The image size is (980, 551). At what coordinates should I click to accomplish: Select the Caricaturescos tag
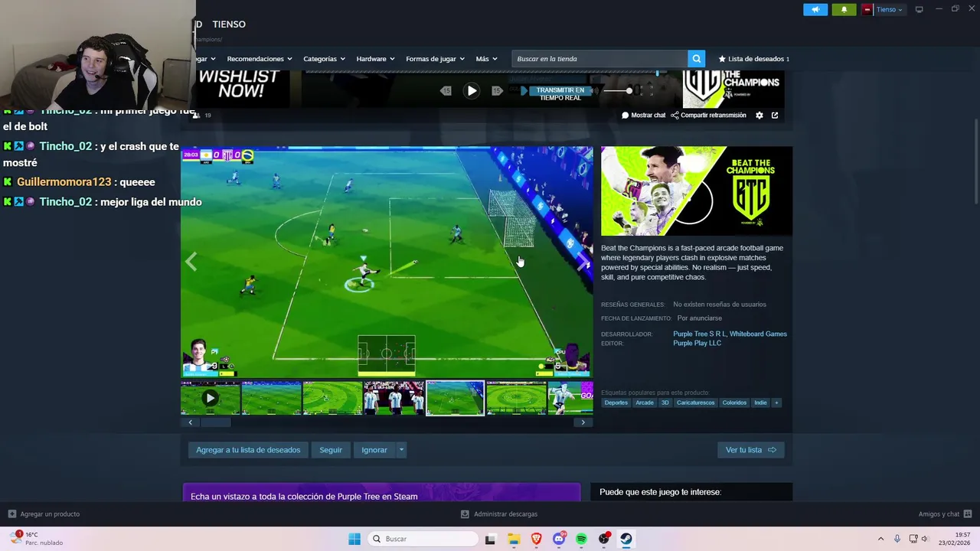tap(695, 403)
